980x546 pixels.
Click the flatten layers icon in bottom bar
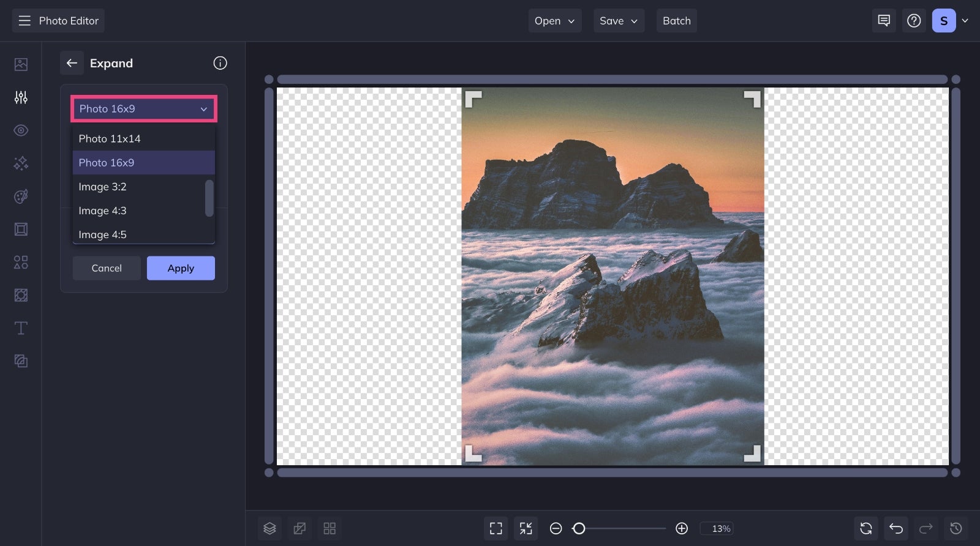click(300, 528)
